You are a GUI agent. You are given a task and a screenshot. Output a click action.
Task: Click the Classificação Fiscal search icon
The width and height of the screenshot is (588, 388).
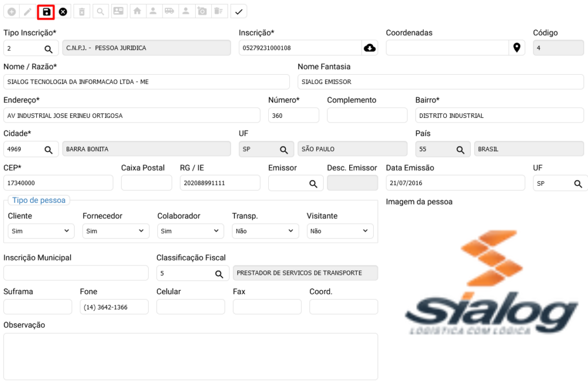click(x=219, y=274)
